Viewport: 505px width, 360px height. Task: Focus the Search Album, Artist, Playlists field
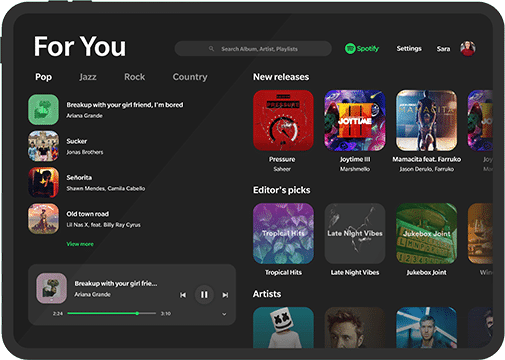pyautogui.click(x=253, y=49)
